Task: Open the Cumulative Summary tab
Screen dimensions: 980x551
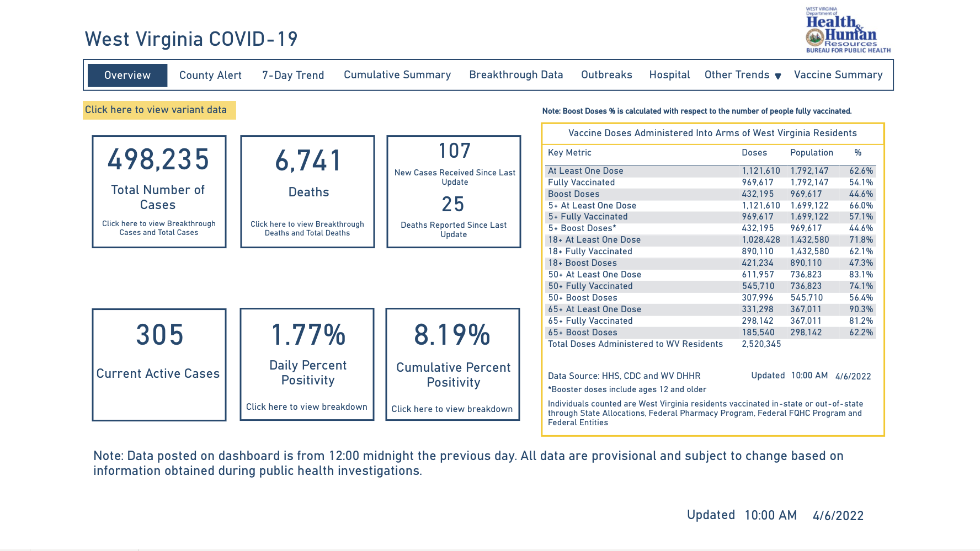Action: [x=397, y=75]
